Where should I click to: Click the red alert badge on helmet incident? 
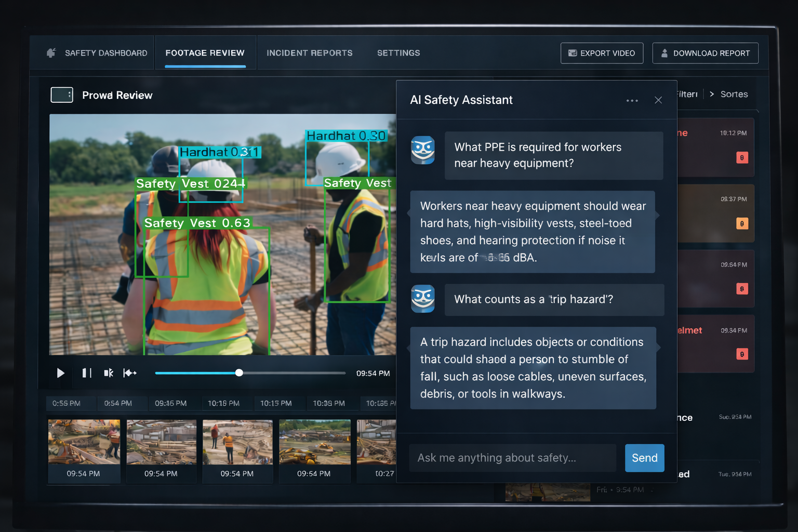pos(742,354)
